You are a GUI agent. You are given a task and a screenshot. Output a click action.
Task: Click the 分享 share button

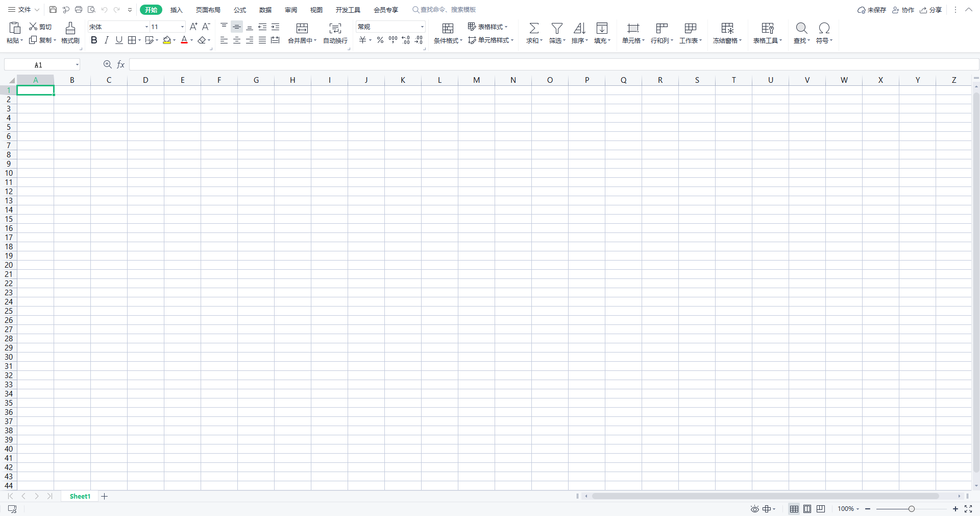tap(931, 10)
